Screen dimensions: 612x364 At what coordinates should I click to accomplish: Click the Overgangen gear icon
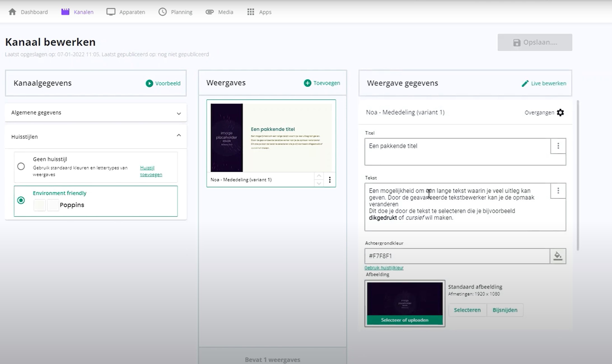(560, 113)
